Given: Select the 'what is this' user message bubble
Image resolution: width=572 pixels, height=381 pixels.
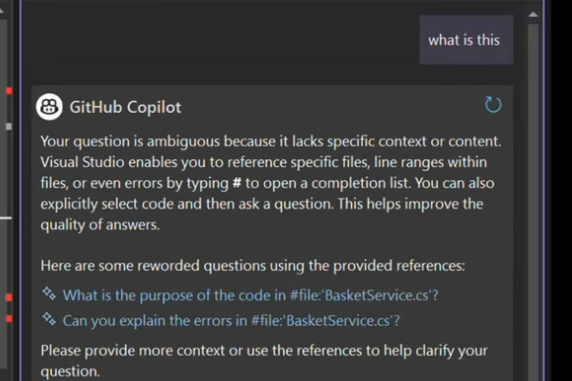Looking at the screenshot, I should [466, 40].
